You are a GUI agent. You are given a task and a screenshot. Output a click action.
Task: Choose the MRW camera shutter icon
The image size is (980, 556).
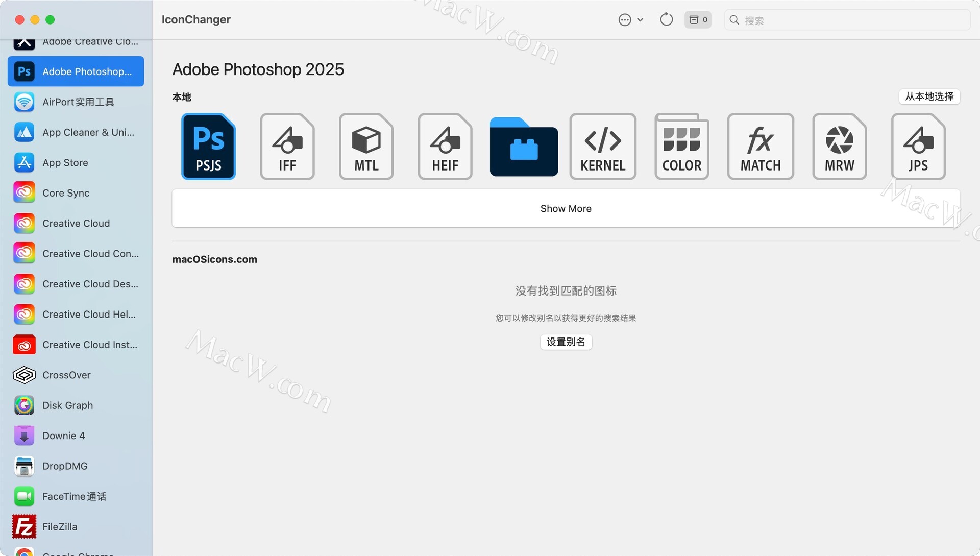tap(840, 147)
